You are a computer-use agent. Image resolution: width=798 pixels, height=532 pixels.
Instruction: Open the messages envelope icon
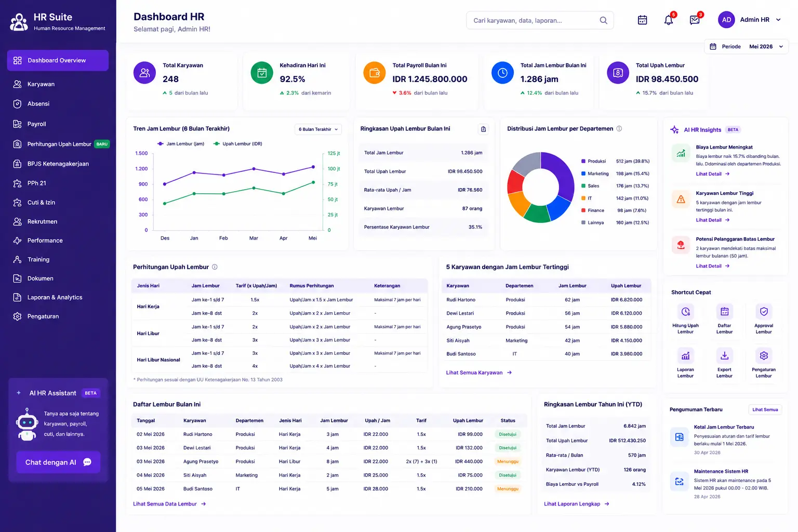(x=695, y=20)
